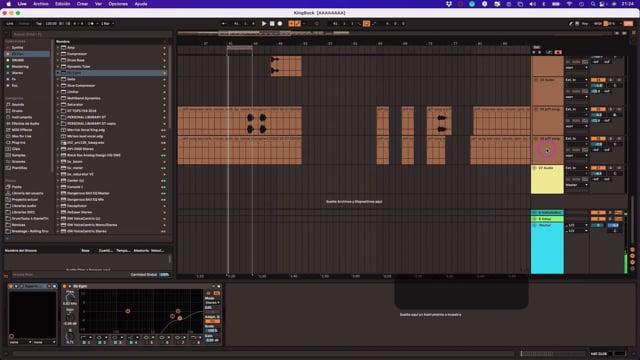The height and width of the screenshot is (360, 640).
Task: Click the Stop transport button
Action: click(x=272, y=24)
